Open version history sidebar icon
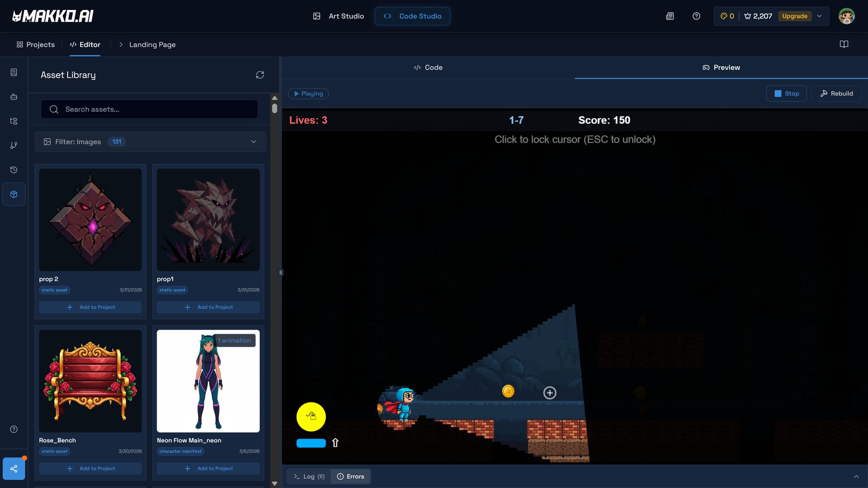 point(14,170)
